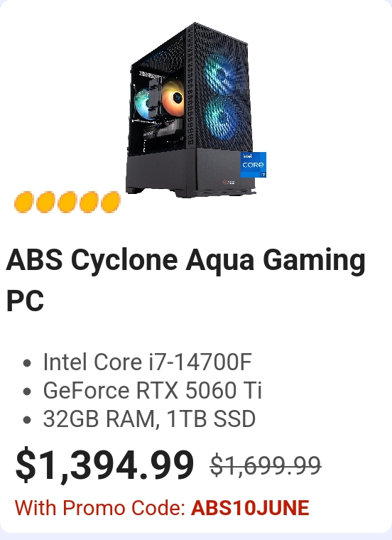Click the first rating egg icon
The width and height of the screenshot is (392, 540).
point(23,202)
